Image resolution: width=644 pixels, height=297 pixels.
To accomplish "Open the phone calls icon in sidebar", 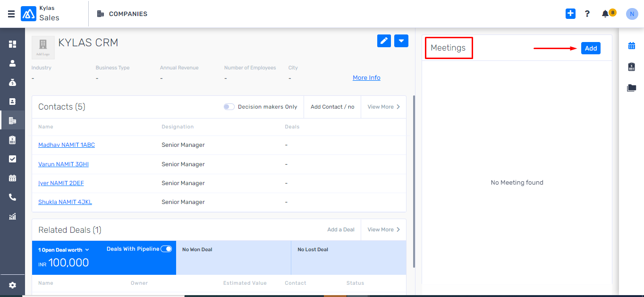I will 12,197.
